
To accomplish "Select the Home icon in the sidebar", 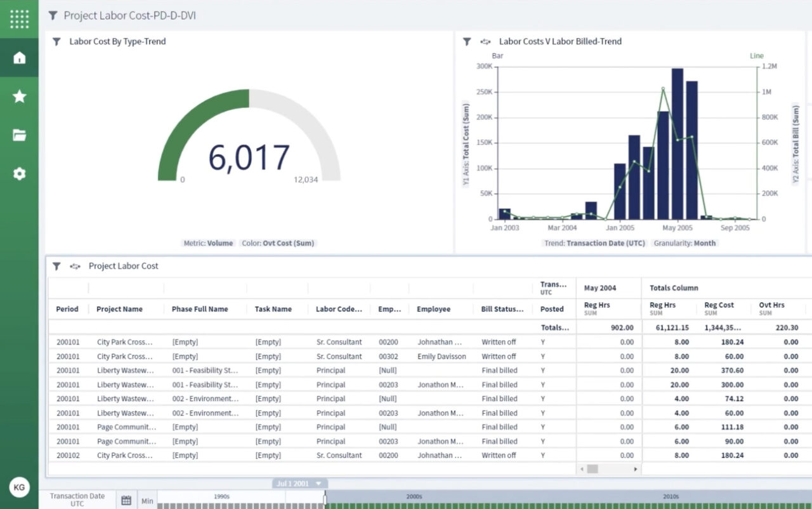I will pos(20,57).
